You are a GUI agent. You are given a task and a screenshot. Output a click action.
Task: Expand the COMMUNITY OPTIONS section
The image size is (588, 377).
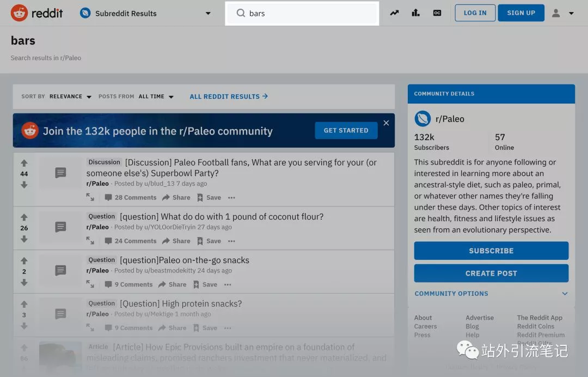(491, 293)
